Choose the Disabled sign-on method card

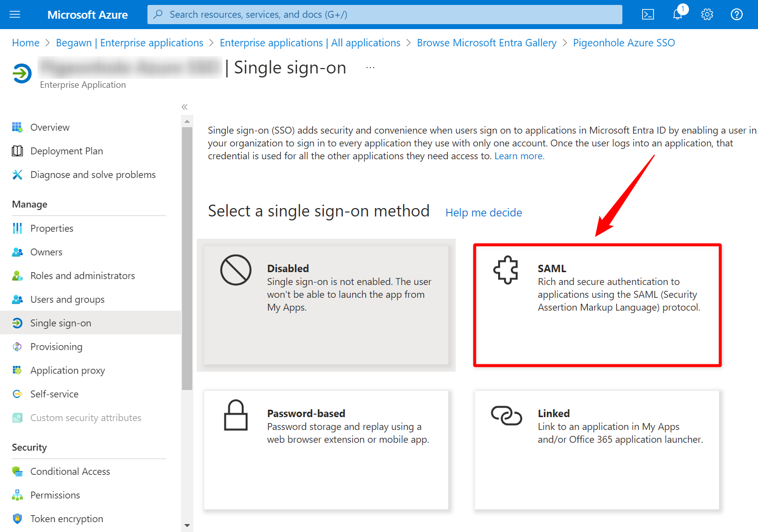click(x=326, y=305)
